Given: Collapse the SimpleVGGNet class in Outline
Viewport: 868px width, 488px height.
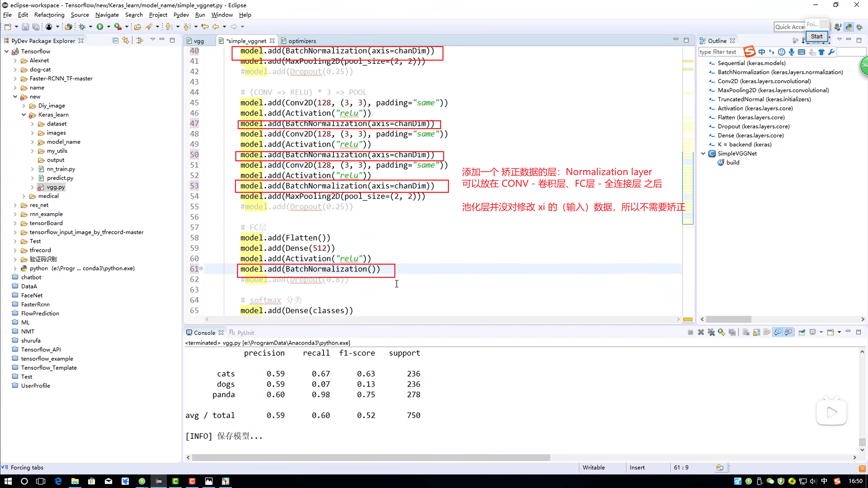Looking at the screenshot, I should click(x=703, y=154).
